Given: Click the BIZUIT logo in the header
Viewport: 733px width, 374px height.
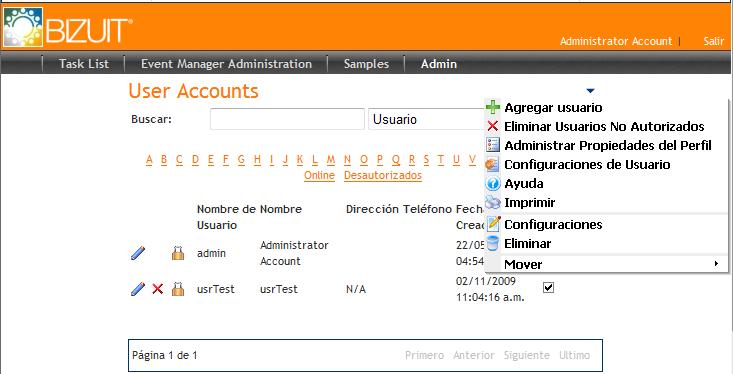Looking at the screenshot, I should click(x=68, y=27).
